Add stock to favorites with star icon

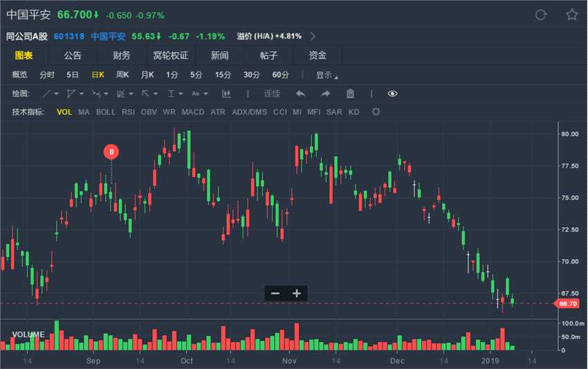[571, 15]
